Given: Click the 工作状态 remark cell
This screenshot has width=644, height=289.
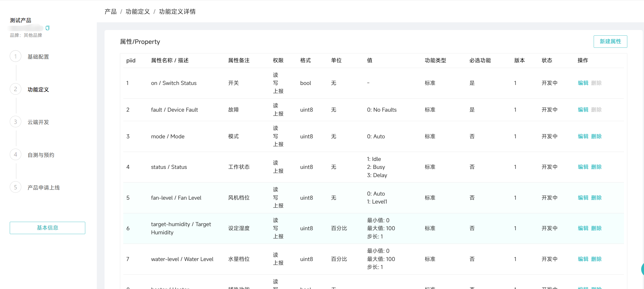Looking at the screenshot, I should click(239, 167).
